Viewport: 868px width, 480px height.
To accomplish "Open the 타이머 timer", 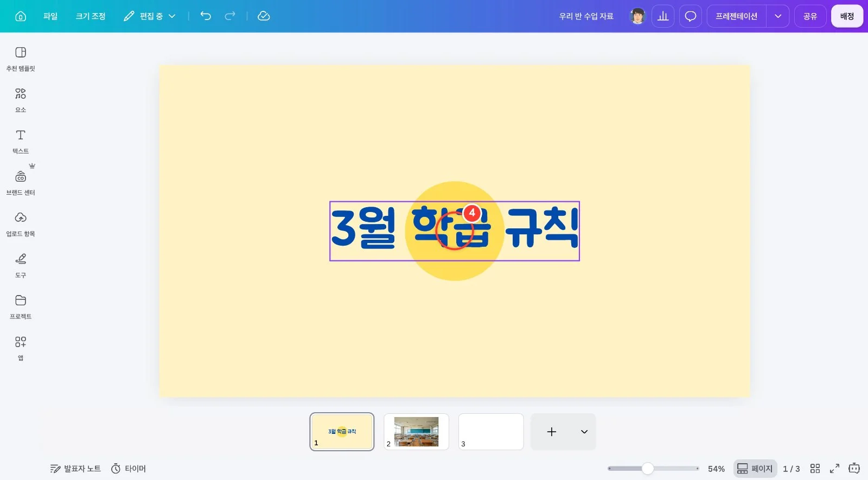I will [x=129, y=469].
